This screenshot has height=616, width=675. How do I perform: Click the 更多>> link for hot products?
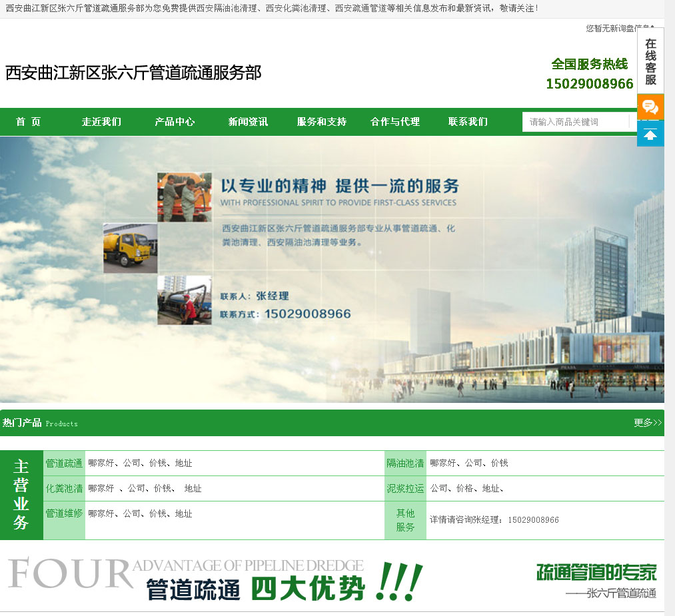click(647, 423)
